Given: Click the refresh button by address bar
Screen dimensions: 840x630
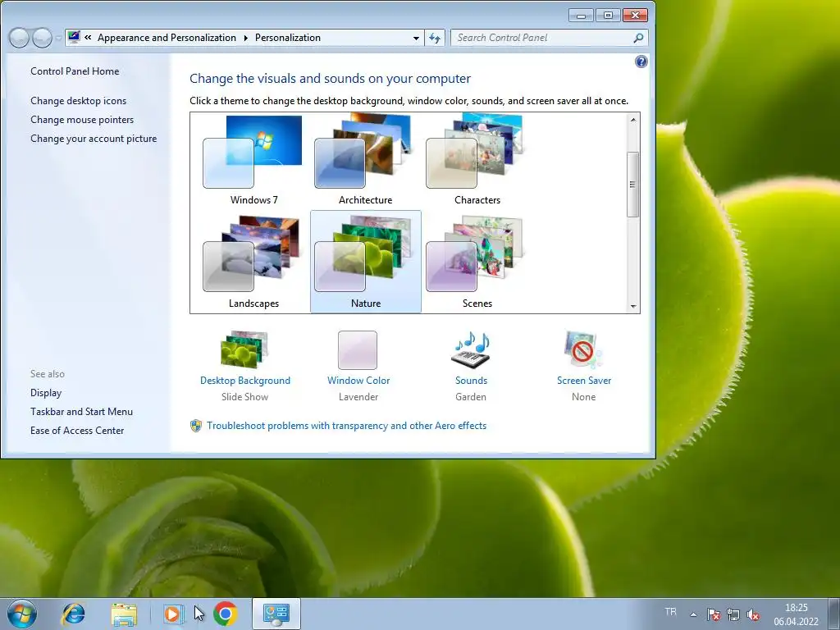Looking at the screenshot, I should tap(435, 38).
